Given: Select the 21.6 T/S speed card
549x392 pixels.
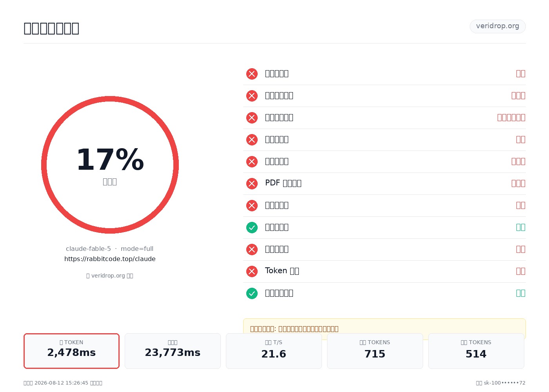Looking at the screenshot, I should 274,351.
